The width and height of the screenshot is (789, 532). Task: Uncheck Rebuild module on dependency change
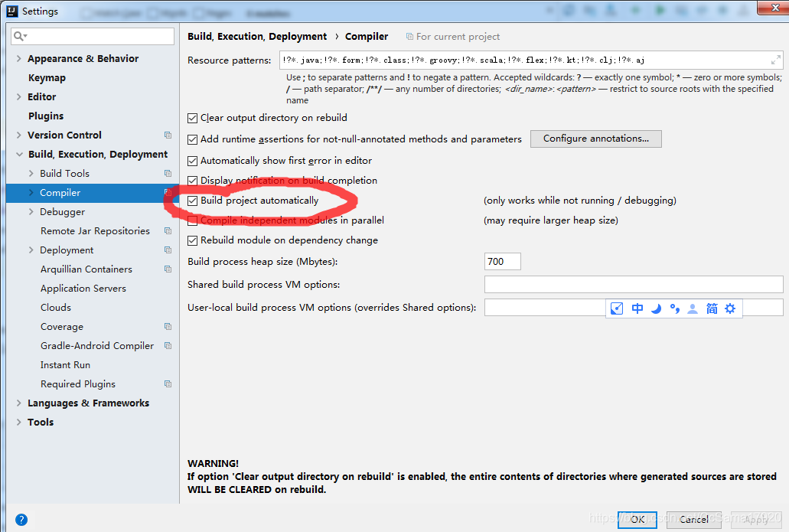click(x=192, y=240)
